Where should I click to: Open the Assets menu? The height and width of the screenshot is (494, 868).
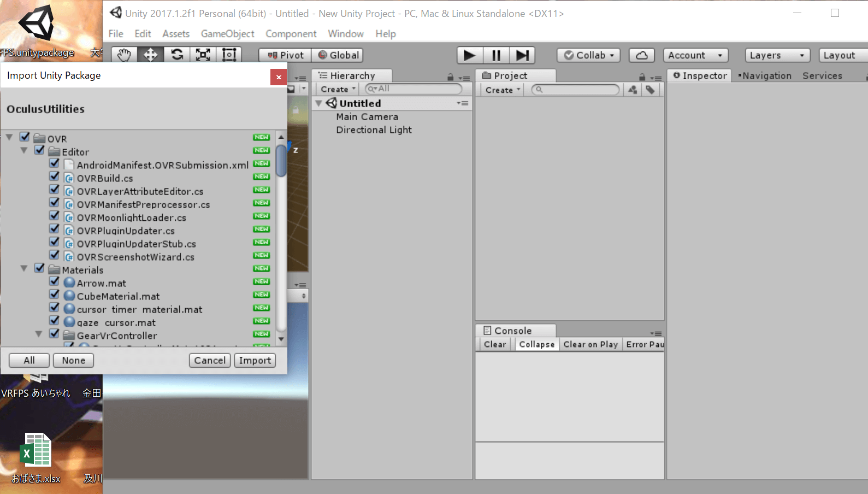[176, 34]
